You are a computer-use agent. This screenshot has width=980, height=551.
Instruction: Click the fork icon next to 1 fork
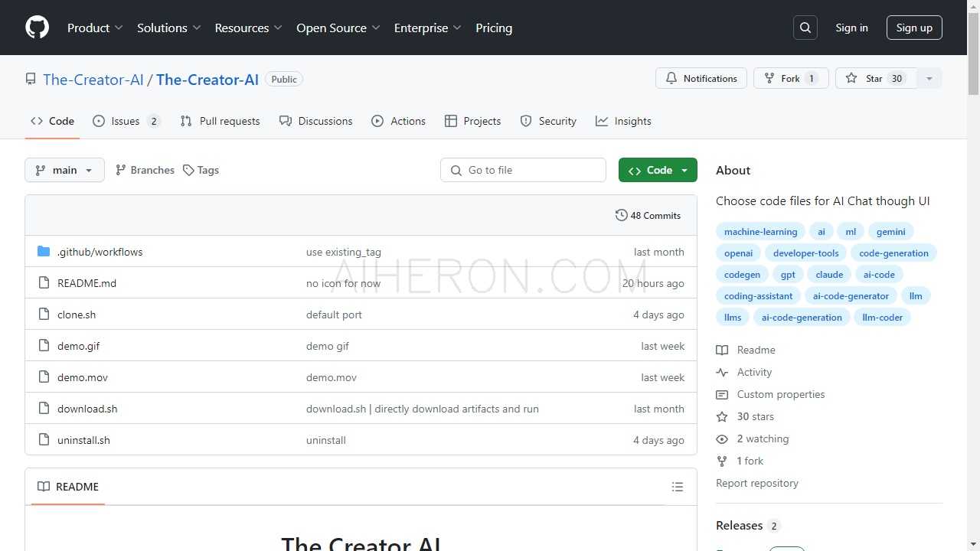[722, 461]
